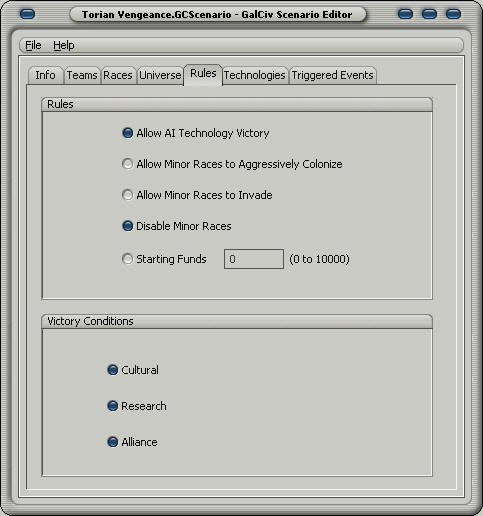Open the blue window menu button left of the title
This screenshot has width=483, height=516.
(27, 14)
